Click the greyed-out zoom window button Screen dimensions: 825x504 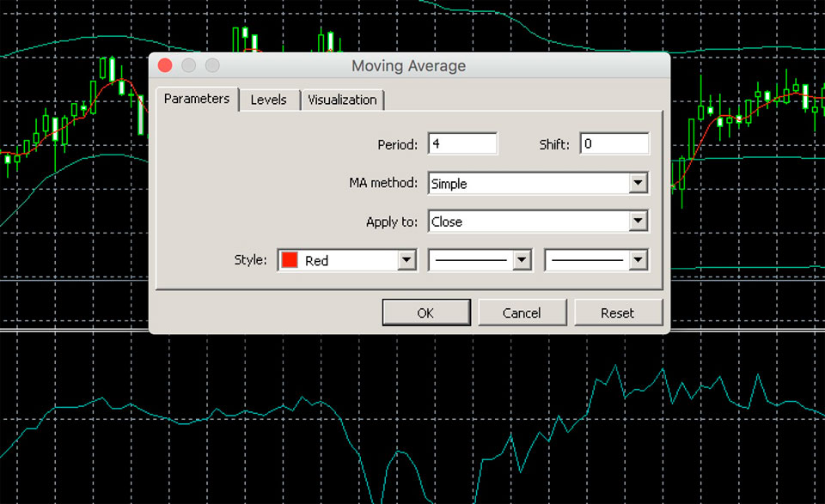pos(211,66)
